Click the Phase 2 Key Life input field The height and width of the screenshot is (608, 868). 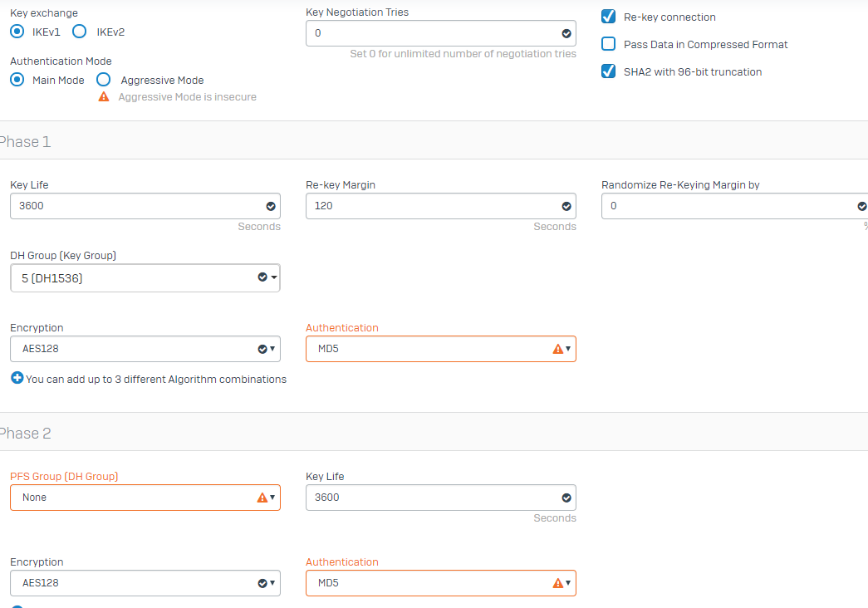[432, 498]
